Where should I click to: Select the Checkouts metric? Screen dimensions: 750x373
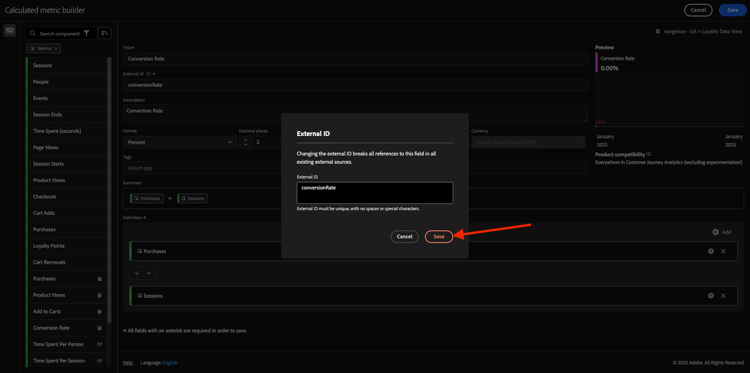(66, 197)
